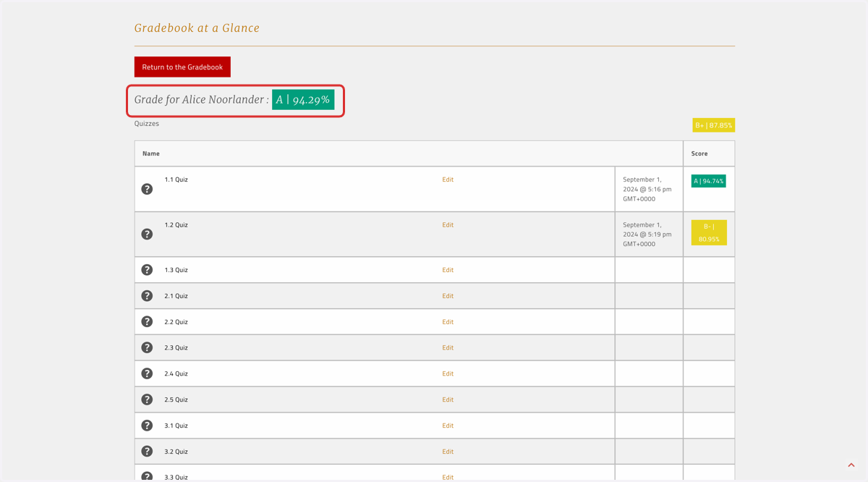Image resolution: width=868 pixels, height=482 pixels.
Task: Click the question mark icon for 3.1 Quiz
Action: pyautogui.click(x=147, y=426)
